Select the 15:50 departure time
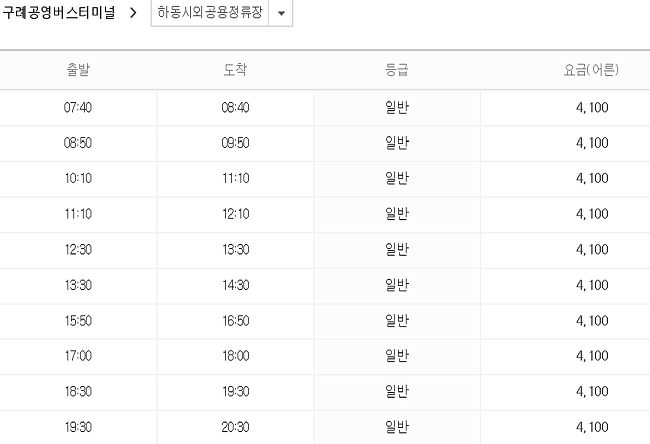This screenshot has width=650, height=444. 78,321
